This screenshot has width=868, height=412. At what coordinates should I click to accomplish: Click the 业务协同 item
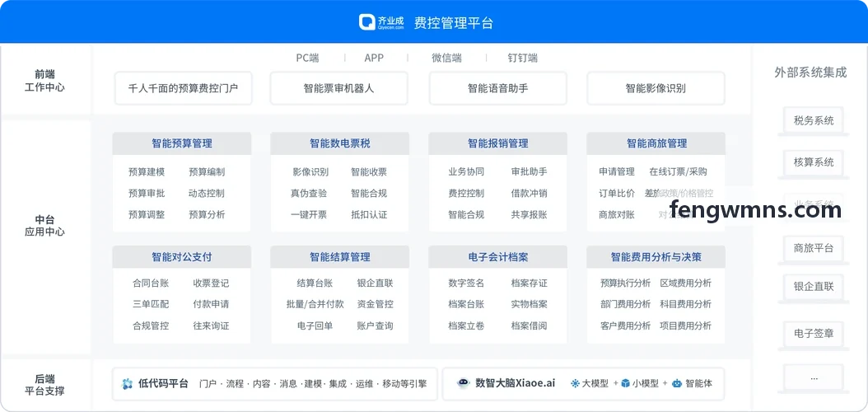[x=466, y=171]
